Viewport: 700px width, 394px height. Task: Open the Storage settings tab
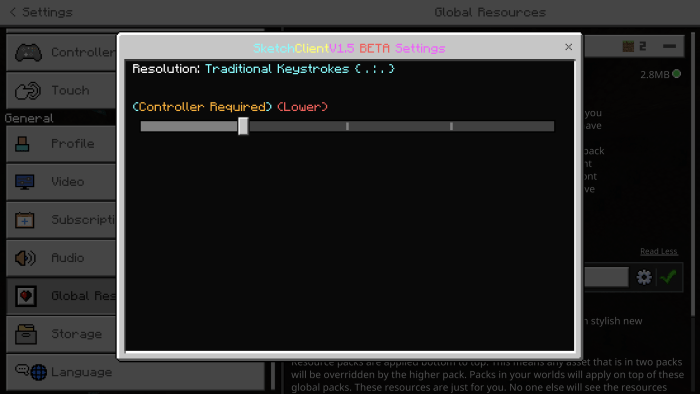point(61,334)
